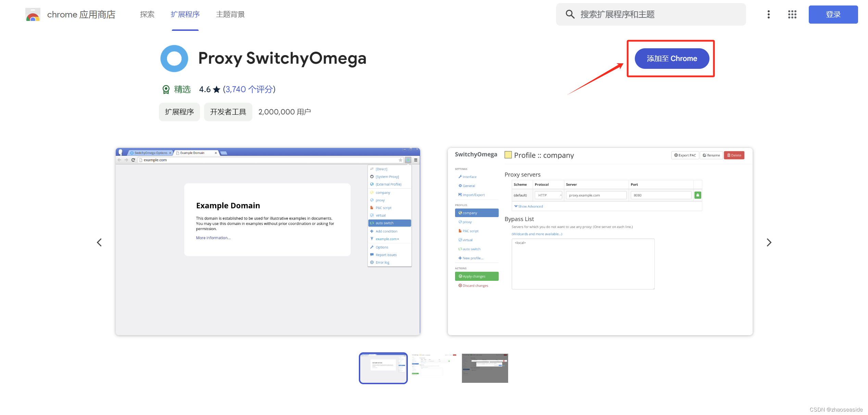
Task: Click red Delete button in profile screenshot
Action: (734, 155)
